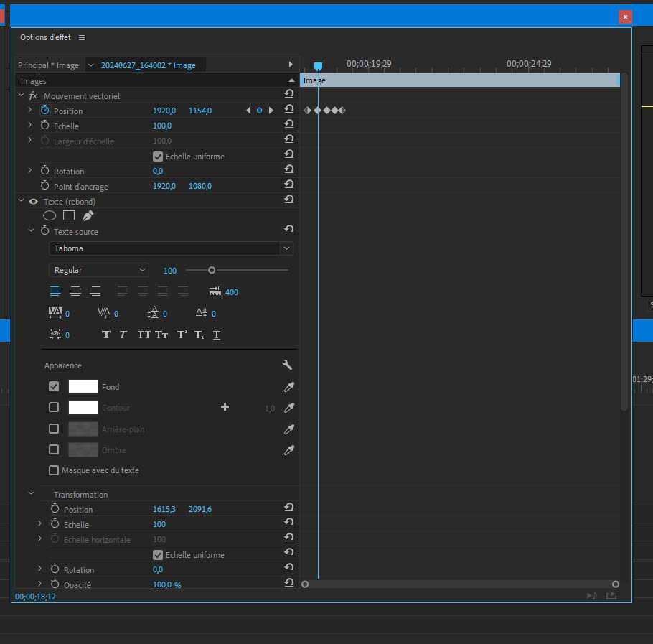Viewport: 653px width, 644px height.
Task: Select the ellipse mask tool
Action: pyautogui.click(x=50, y=215)
